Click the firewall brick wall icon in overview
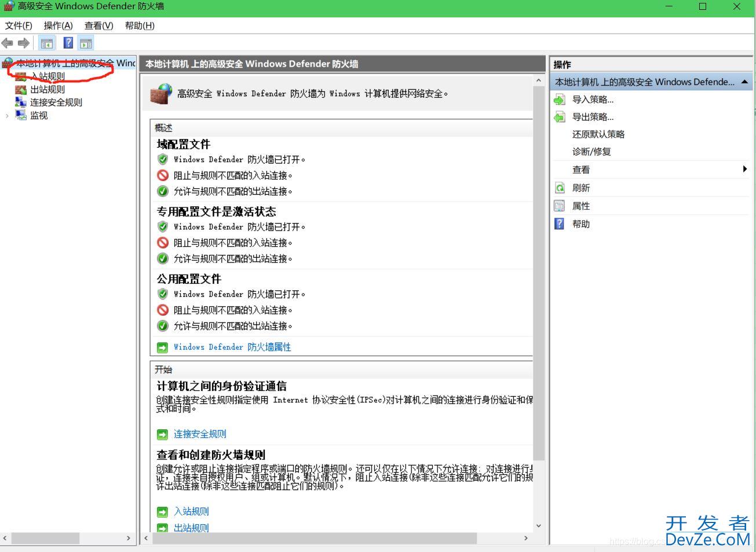Screen dimensions: 756x552 (x=161, y=93)
